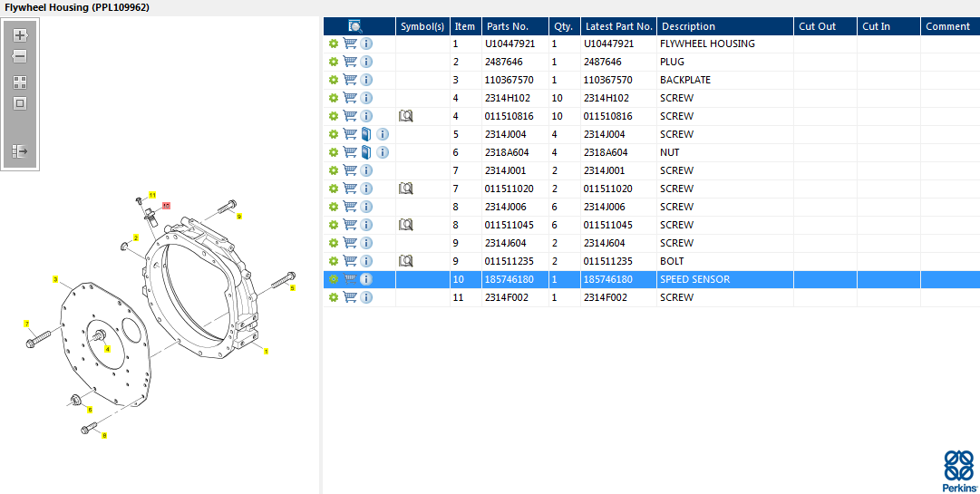Click the BOLT description cell
Viewport: 980px width, 494px height.
coord(672,261)
